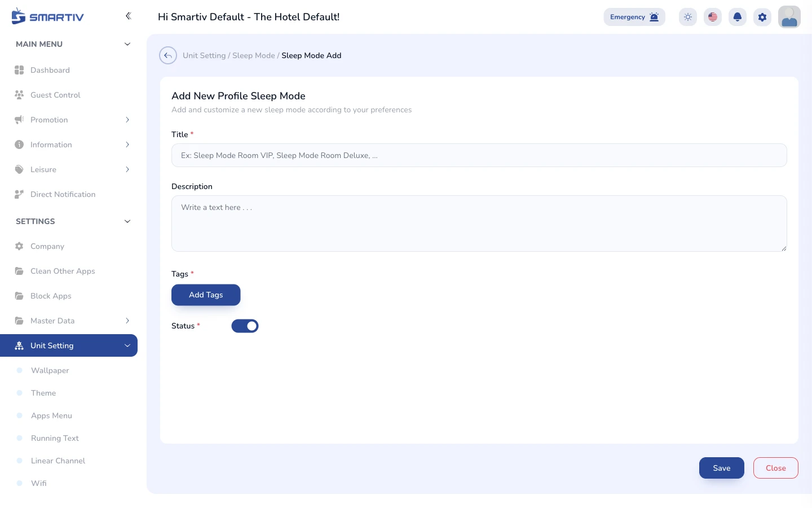This screenshot has height=508, width=812.
Task: Click the Unit Setting hierarchy icon
Action: pos(19,345)
